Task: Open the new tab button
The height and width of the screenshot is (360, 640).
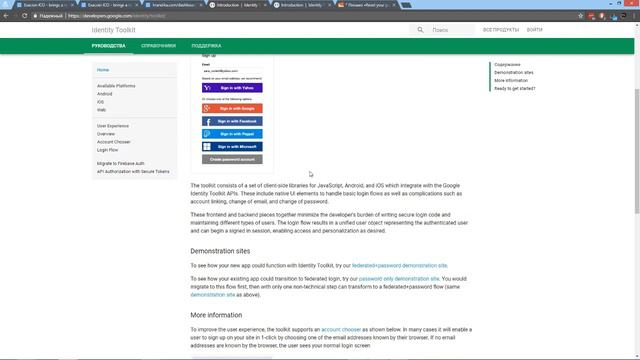Action: click(406, 5)
